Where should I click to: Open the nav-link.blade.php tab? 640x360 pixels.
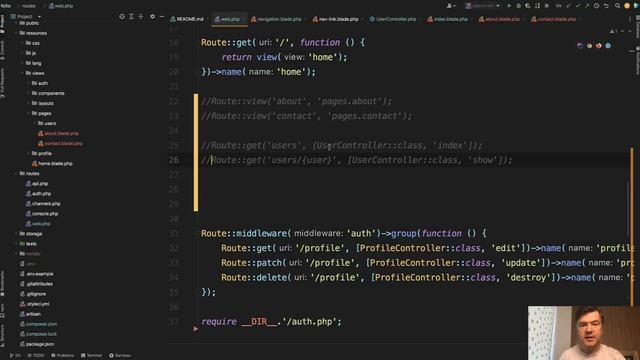[x=335, y=19]
